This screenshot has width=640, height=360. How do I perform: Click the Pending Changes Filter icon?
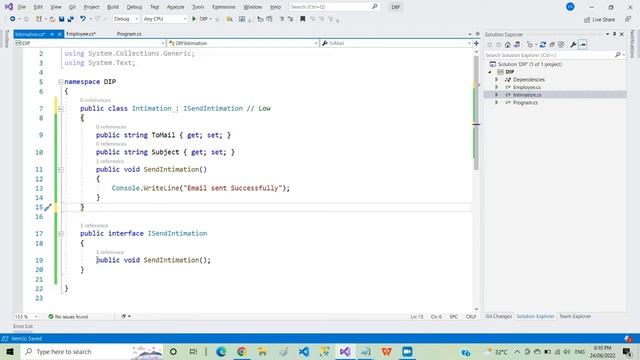[x=530, y=45]
